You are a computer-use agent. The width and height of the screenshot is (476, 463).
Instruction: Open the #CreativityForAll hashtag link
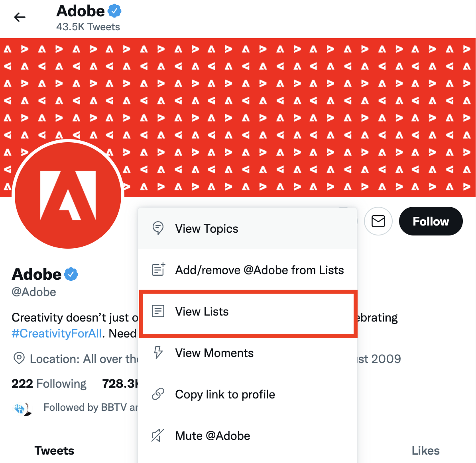pos(56,333)
